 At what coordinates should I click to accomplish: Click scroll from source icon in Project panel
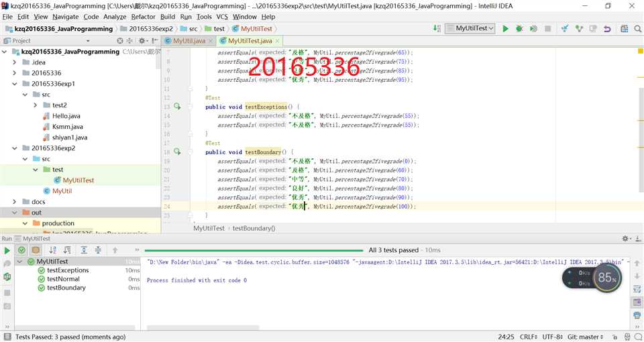coord(120,41)
